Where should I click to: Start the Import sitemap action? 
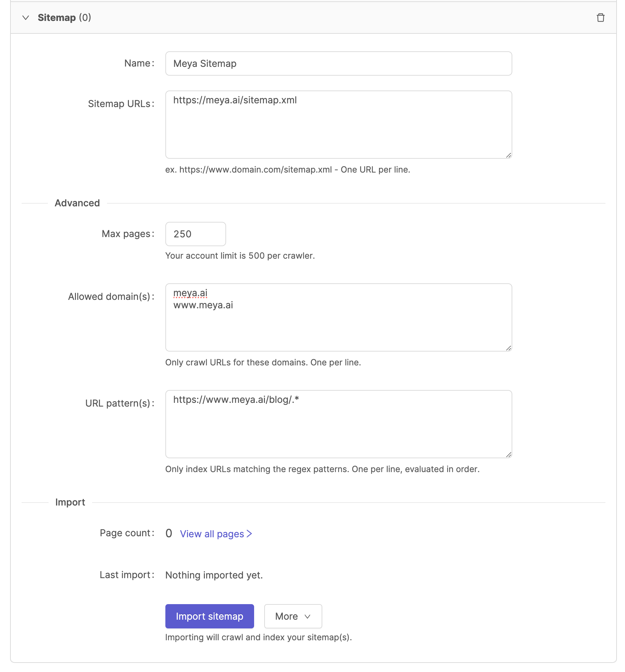209,616
